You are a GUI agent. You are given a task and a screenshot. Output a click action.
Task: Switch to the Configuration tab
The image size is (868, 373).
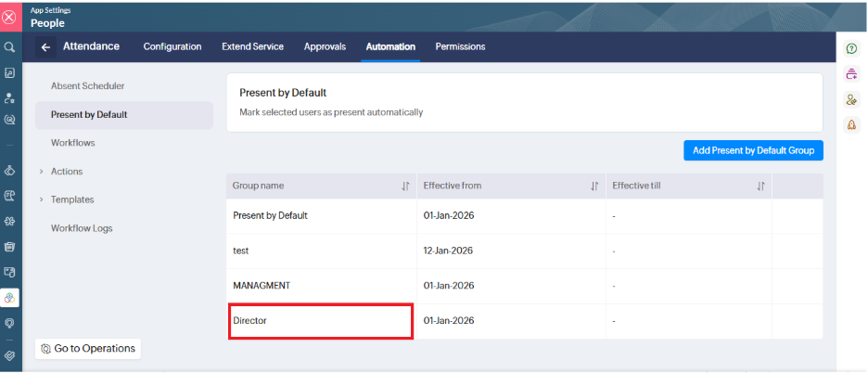172,46
